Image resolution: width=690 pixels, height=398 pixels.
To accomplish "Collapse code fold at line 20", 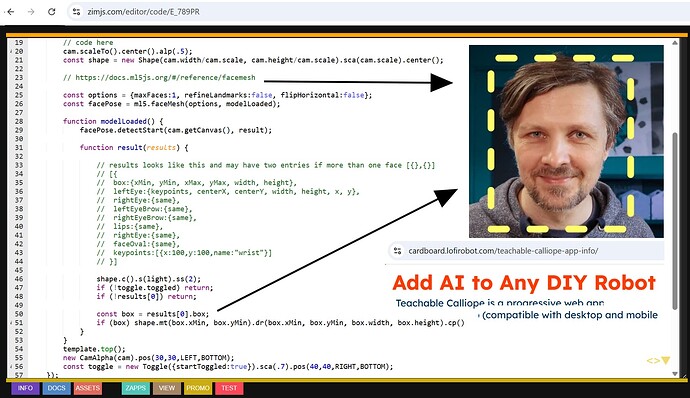I will [x=11, y=52].
